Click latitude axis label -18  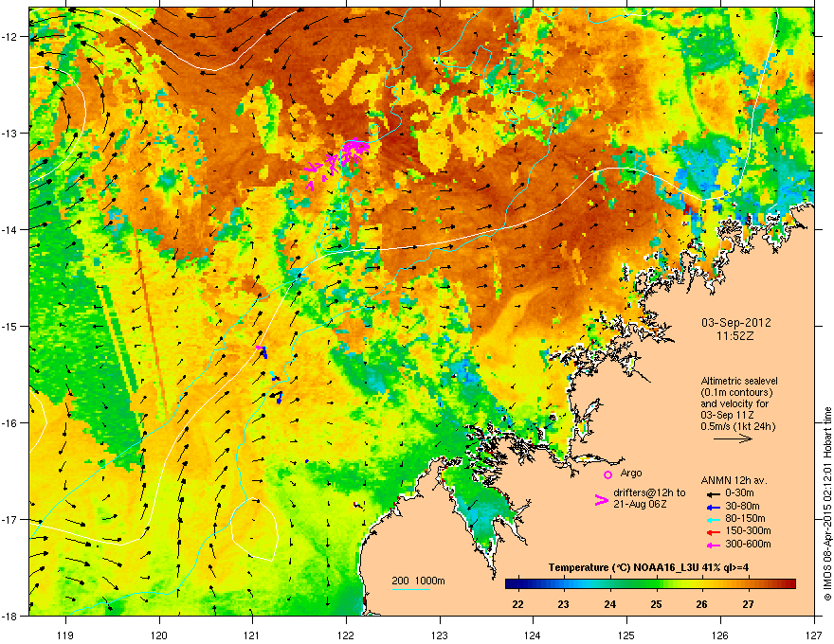coord(9,616)
